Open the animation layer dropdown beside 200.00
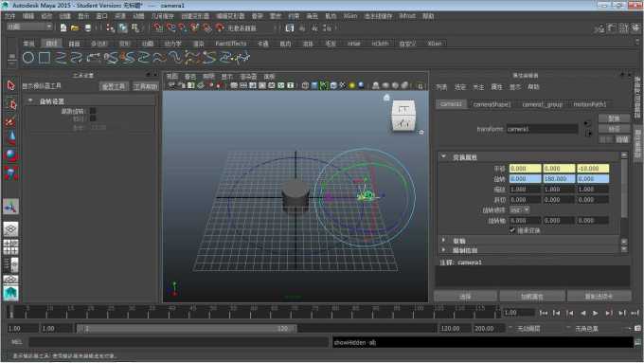The width and height of the screenshot is (644, 363). [510, 328]
